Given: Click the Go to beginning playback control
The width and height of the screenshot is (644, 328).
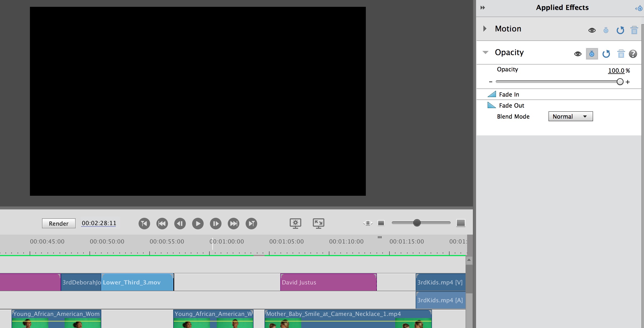Looking at the screenshot, I should [144, 223].
